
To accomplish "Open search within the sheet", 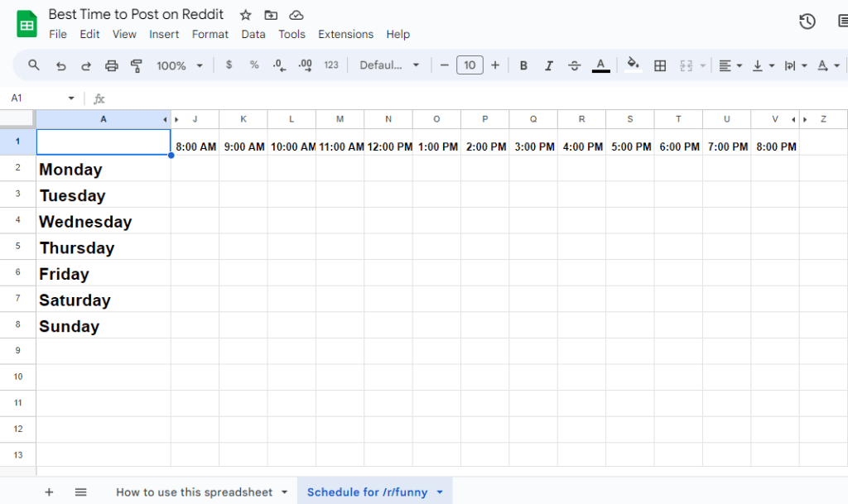I will tap(33, 65).
